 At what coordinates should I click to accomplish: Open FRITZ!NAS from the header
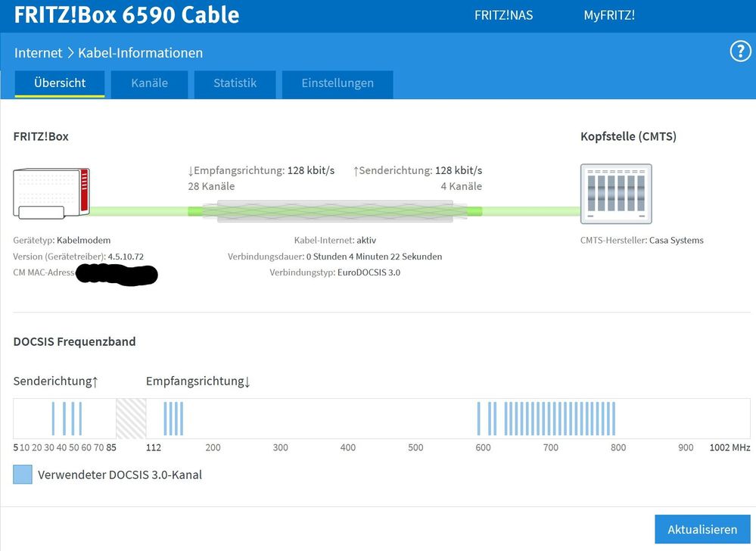pos(503,15)
